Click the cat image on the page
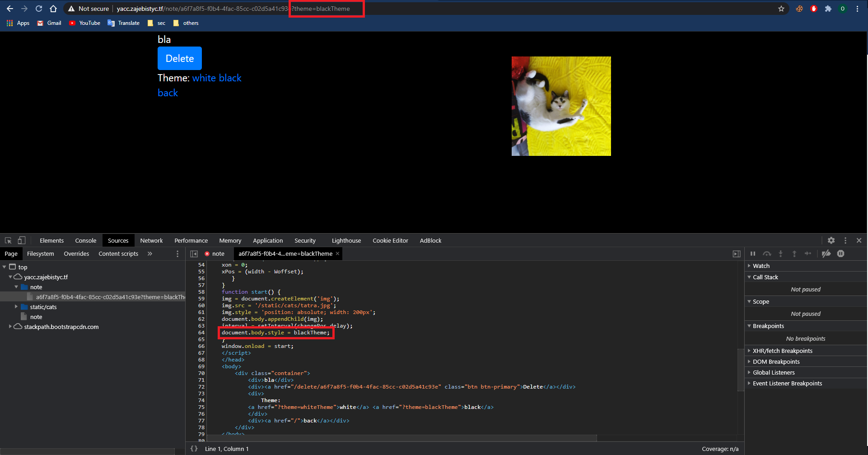The image size is (868, 455). (561, 106)
